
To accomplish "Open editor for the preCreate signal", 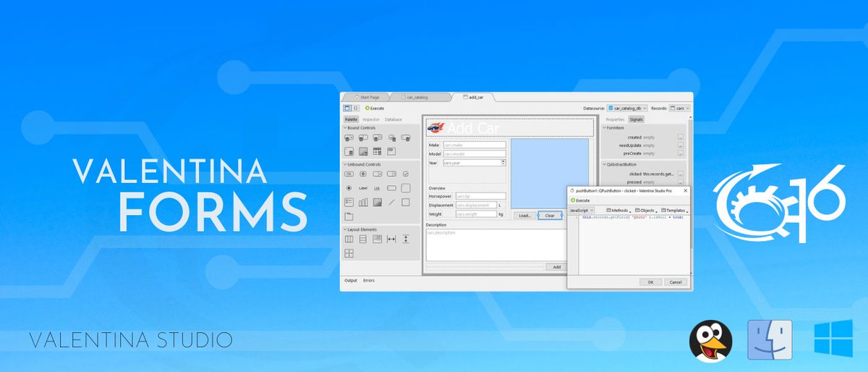I will tap(680, 153).
